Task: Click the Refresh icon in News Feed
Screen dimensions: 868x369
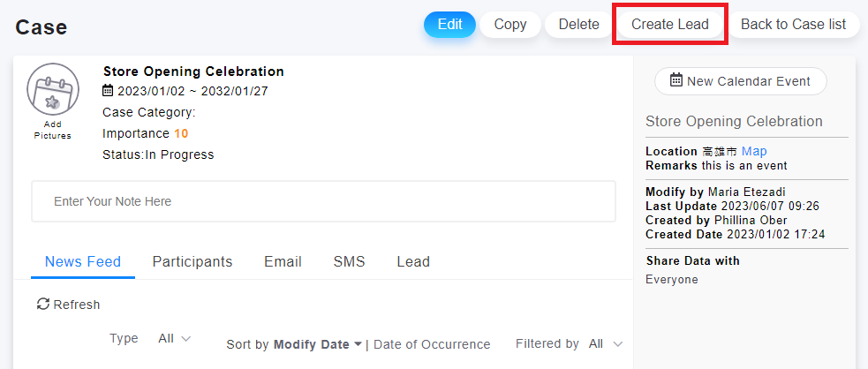Action: pyautogui.click(x=42, y=305)
